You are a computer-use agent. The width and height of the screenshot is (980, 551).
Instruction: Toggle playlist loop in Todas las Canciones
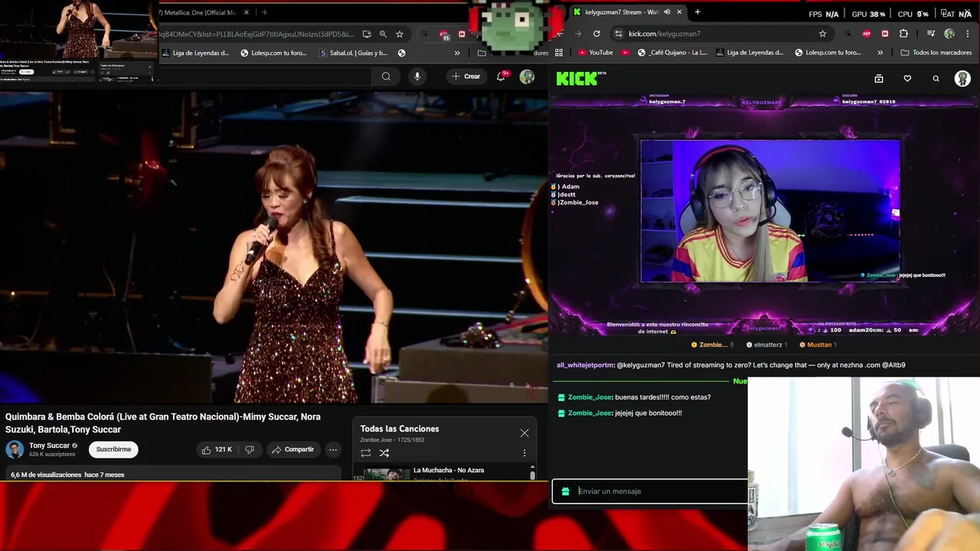pyautogui.click(x=366, y=453)
